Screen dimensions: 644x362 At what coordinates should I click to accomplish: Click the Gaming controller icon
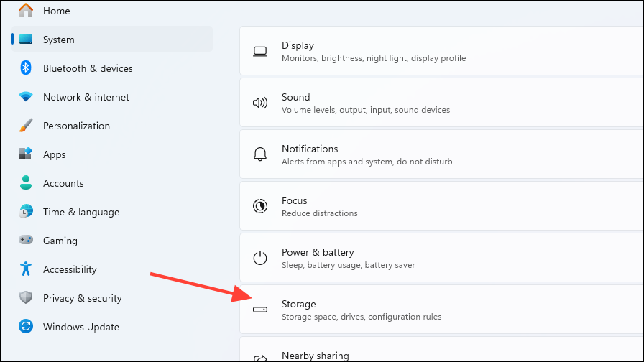[x=26, y=240]
